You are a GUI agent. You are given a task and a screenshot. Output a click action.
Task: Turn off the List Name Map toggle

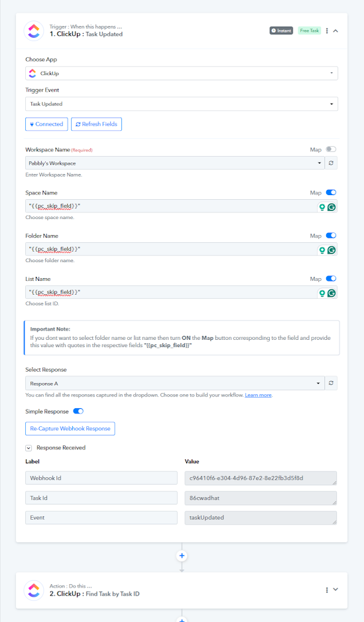331,278
